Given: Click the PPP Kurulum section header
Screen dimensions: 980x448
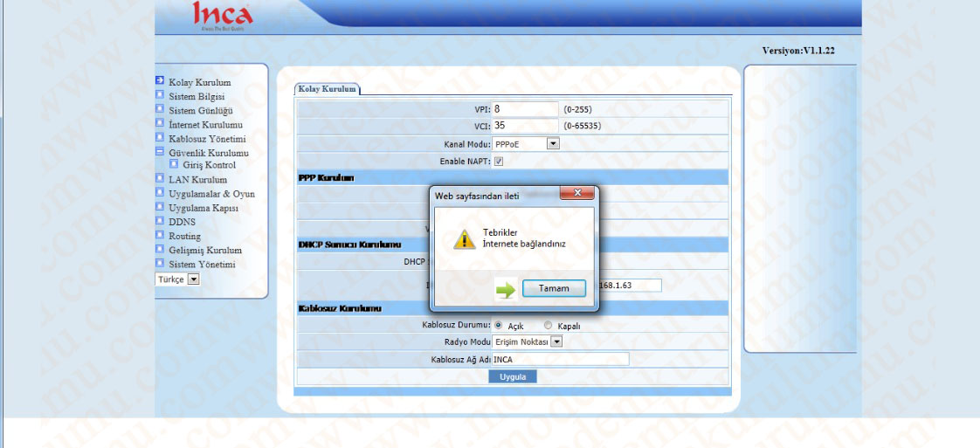Looking at the screenshot, I should [327, 179].
